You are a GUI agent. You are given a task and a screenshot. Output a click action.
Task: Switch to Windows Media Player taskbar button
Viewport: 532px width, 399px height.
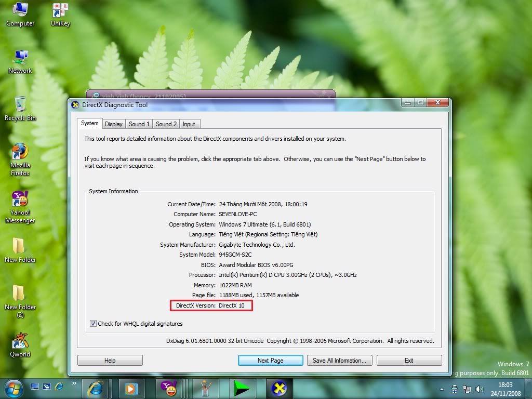pyautogui.click(x=131, y=389)
